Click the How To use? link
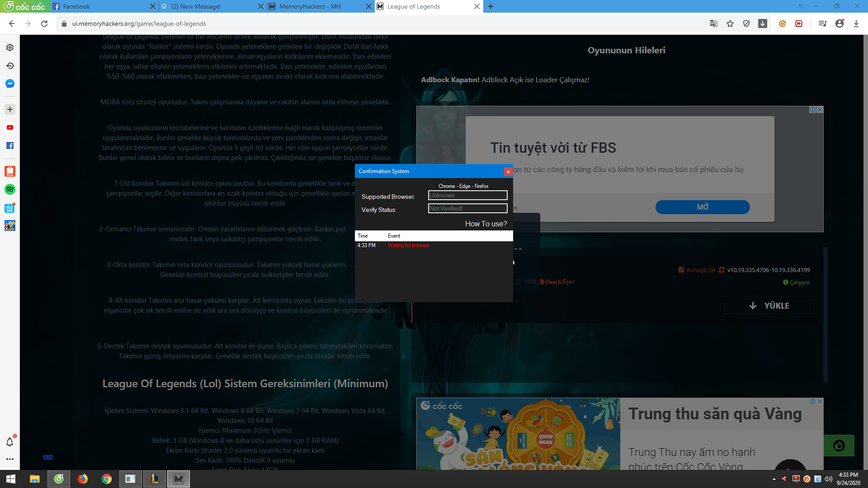The width and height of the screenshot is (868, 488). 486,224
